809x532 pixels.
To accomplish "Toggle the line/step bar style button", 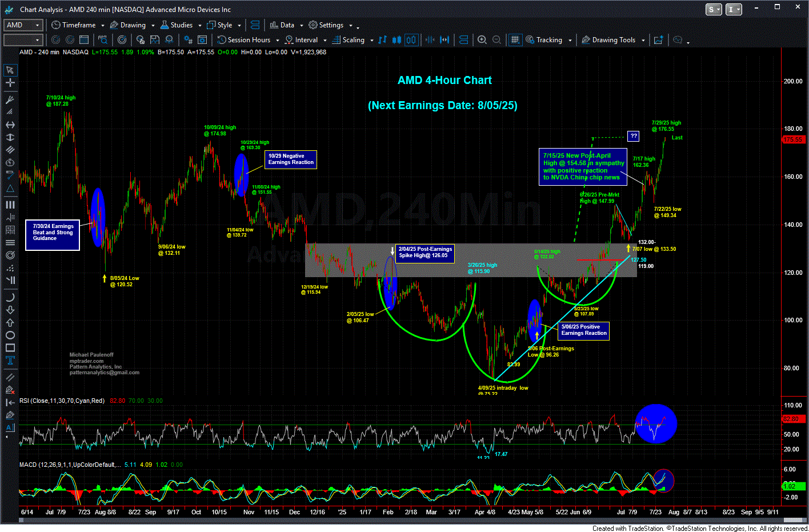I will pyautogui.click(x=382, y=40).
